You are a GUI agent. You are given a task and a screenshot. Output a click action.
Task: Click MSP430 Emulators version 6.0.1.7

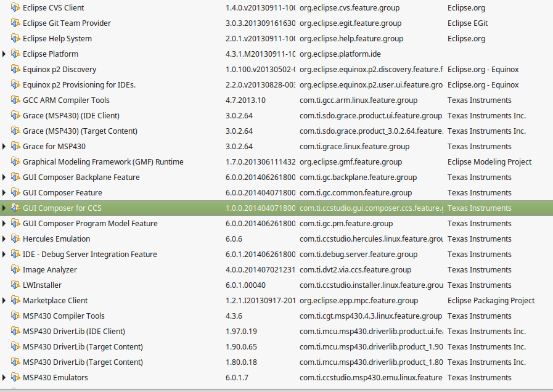[x=237, y=378]
